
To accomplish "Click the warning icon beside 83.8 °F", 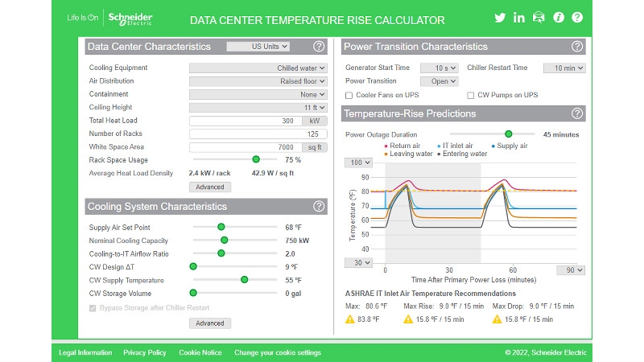I will 349,319.
